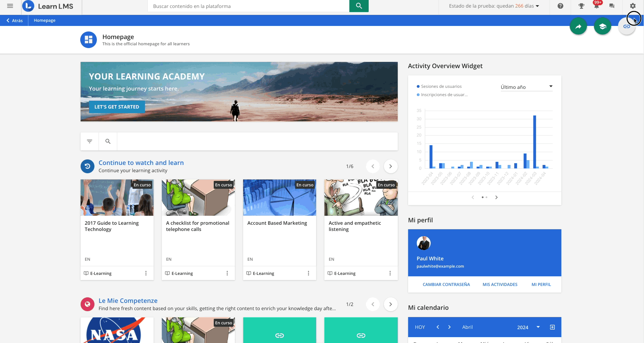Click the green search magnifier button
Image resolution: width=644 pixels, height=343 pixels.
point(359,6)
